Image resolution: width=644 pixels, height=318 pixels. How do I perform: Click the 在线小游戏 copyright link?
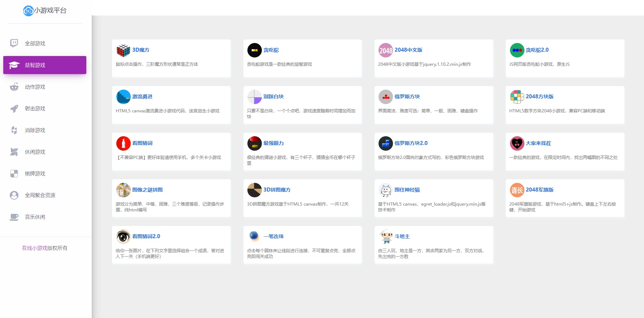coord(35,248)
